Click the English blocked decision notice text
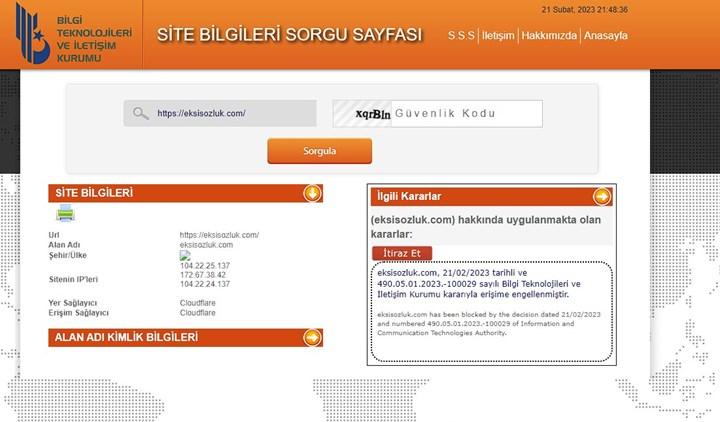 488,323
